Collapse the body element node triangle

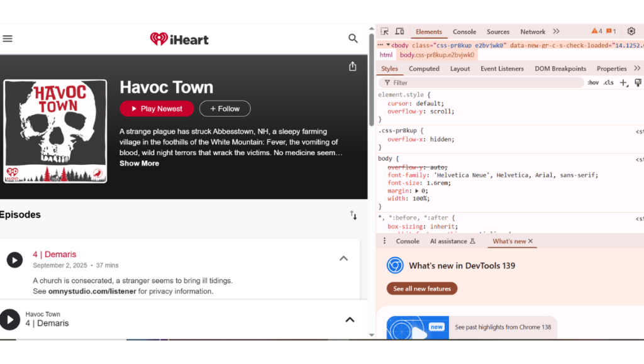pyautogui.click(x=388, y=45)
